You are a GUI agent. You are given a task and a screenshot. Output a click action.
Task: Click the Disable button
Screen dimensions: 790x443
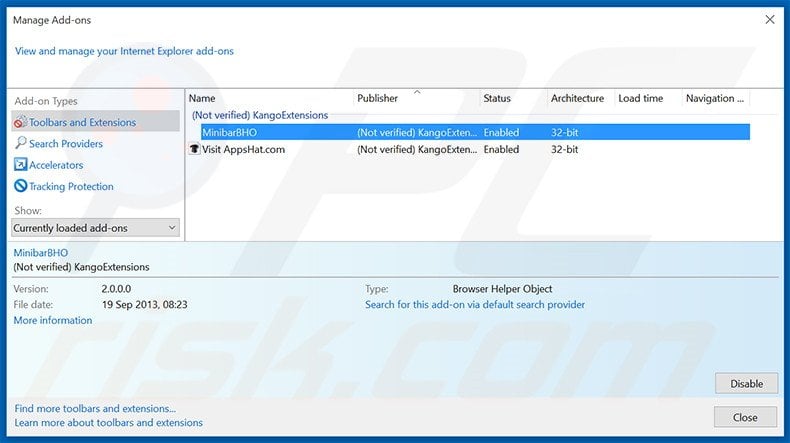click(746, 384)
